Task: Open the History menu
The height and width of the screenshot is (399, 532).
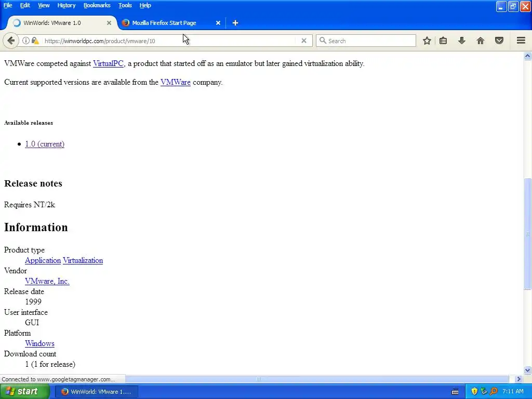Action: [x=66, y=5]
